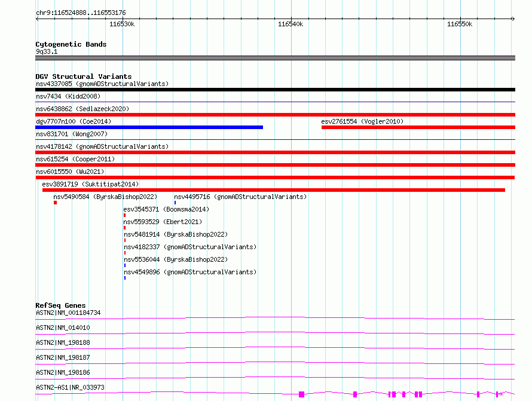The width and height of the screenshot is (532, 401).
Task: Select the red esv3891719 variant bar
Action: pos(274,190)
